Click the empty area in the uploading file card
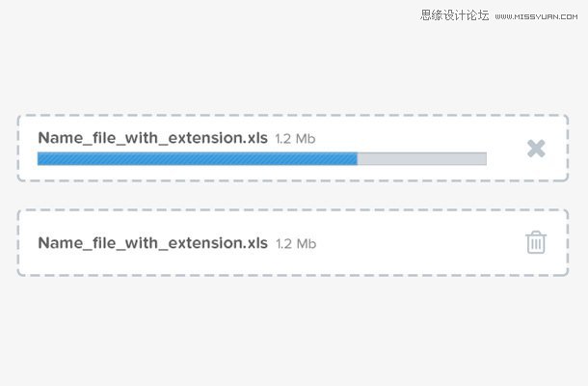The width and height of the screenshot is (588, 386). tap(413, 136)
